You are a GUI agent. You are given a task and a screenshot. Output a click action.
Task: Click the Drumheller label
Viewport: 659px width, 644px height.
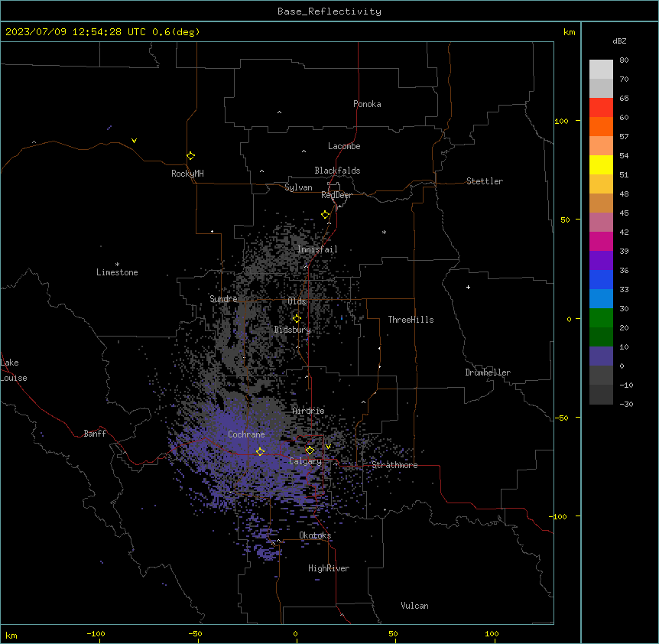coord(488,372)
